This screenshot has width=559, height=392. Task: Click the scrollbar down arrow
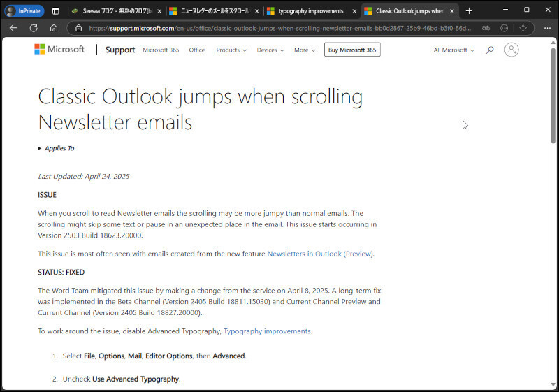(x=553, y=384)
